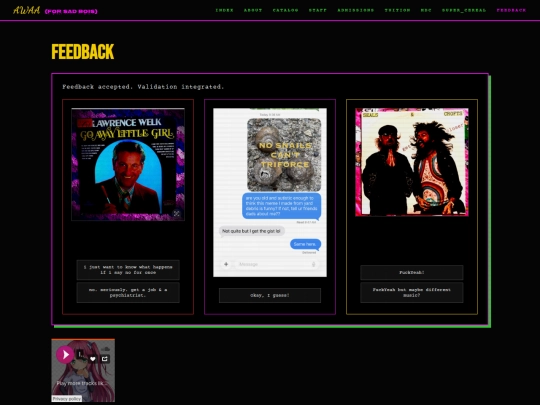Image resolution: width=540 pixels, height=405 pixels.
Task: Open the INDEX page from navigation
Action: coord(224,10)
